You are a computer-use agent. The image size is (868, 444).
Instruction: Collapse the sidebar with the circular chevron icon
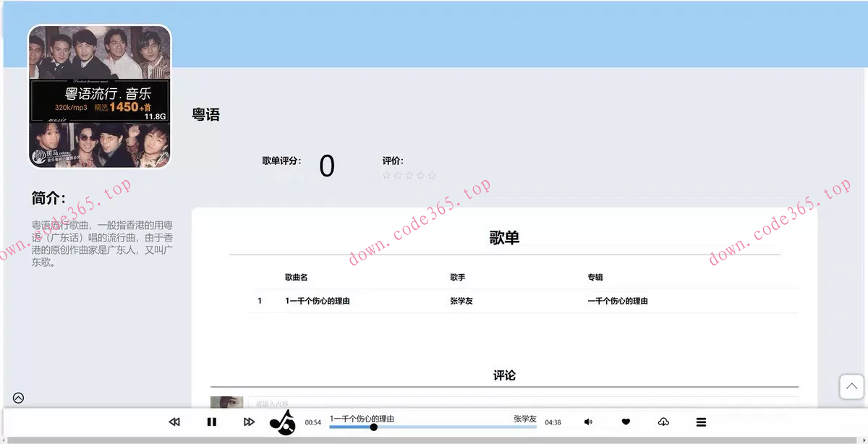pyautogui.click(x=18, y=398)
